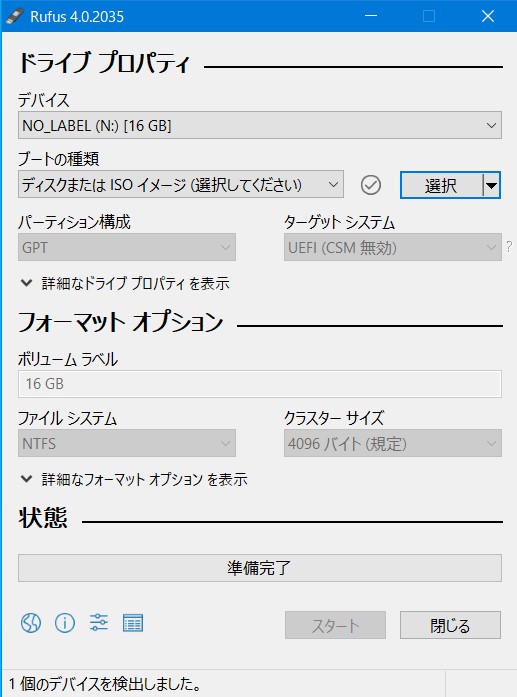Viewport: 517px width, 697px height.
Task: Open the ブートの種類 dropdown
Action: coord(181,184)
